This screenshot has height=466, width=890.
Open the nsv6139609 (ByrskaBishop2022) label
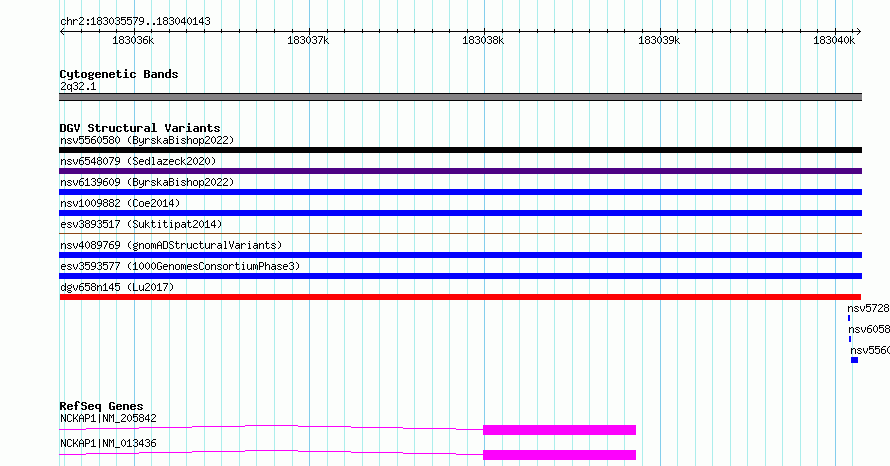pos(147,182)
